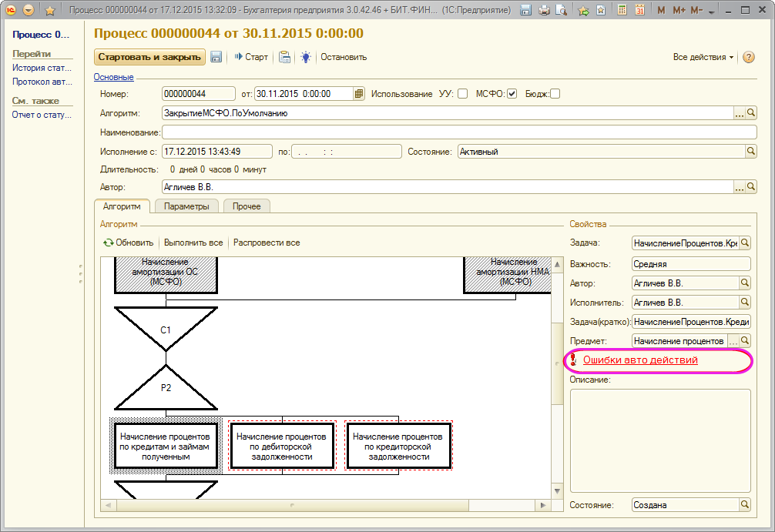Open the 'Ошибки авто действий' link
Image resolution: width=775 pixels, height=532 pixels.
coord(640,360)
